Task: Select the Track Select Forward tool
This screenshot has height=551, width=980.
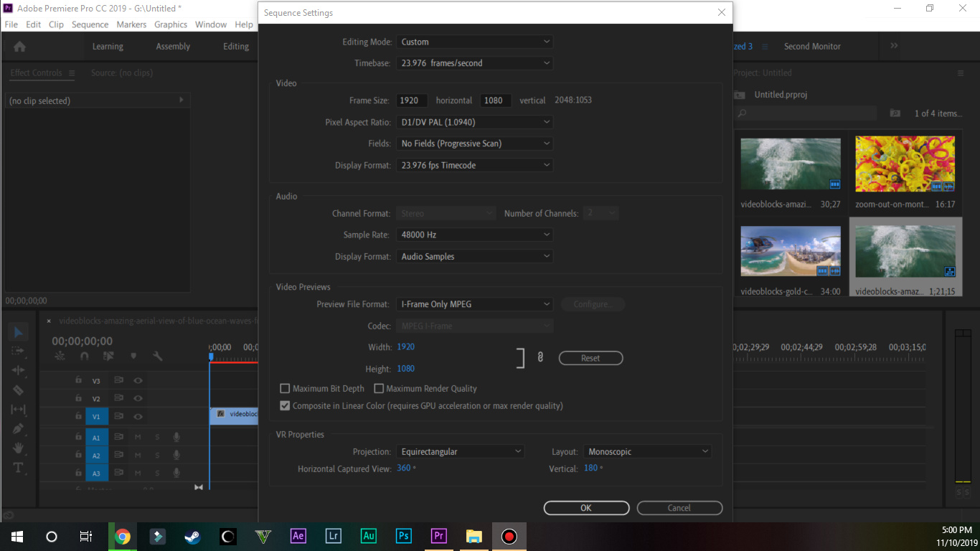Action: 18,350
